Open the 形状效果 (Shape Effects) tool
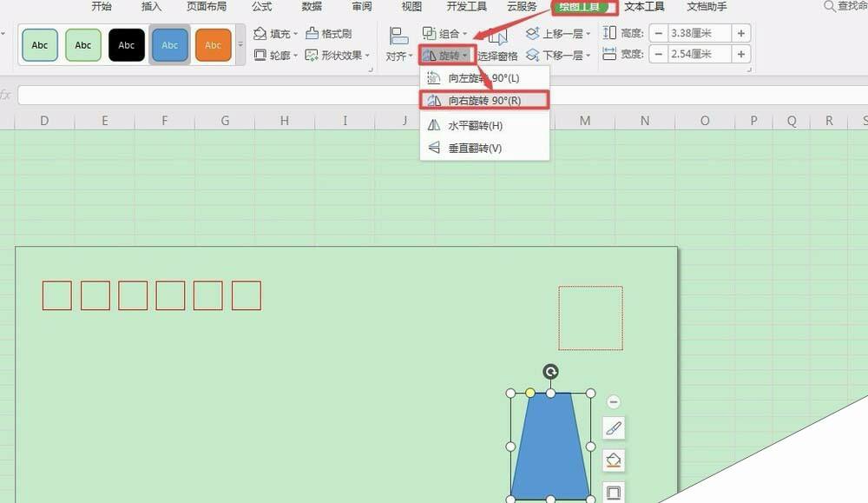Screen dimensions: 868x503 click(340, 54)
